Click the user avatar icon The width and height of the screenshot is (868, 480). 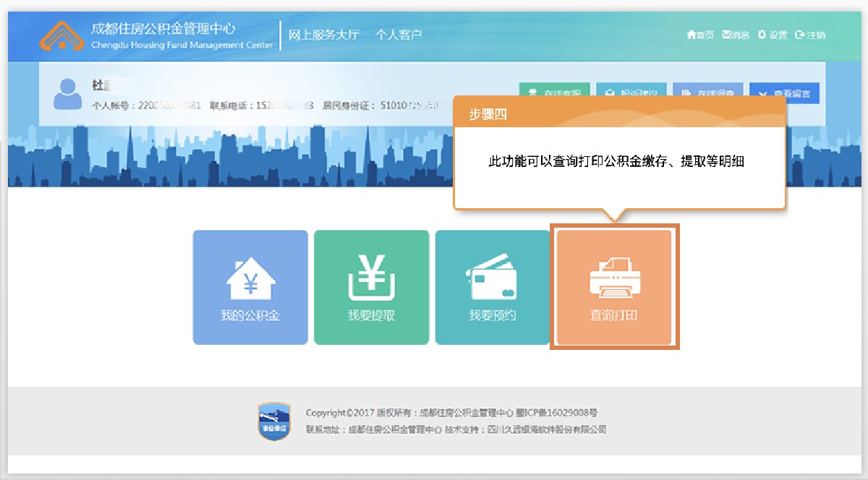(x=68, y=94)
